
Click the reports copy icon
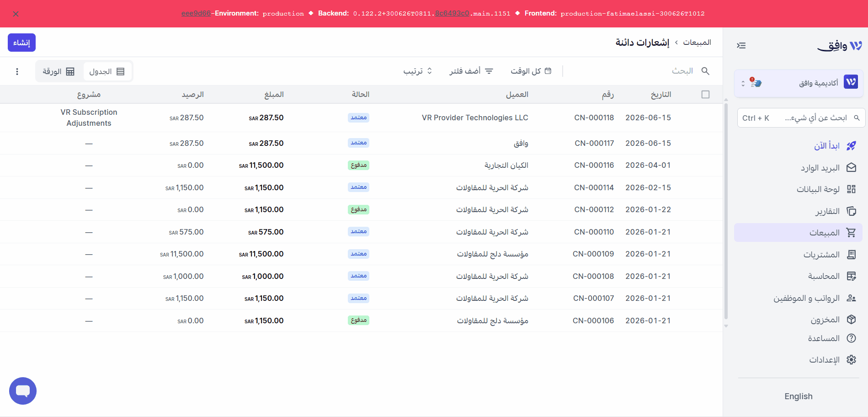click(x=851, y=211)
